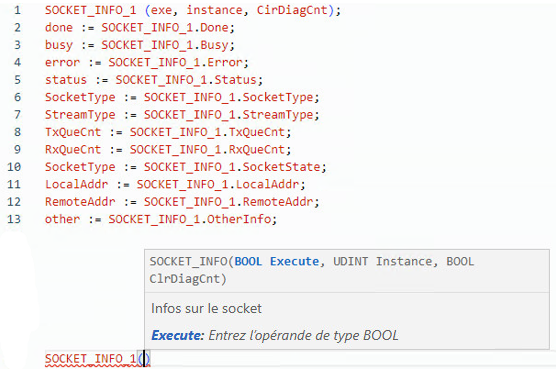556x370 pixels.
Task: Click line number 13 in the gutter
Action: [x=14, y=219]
